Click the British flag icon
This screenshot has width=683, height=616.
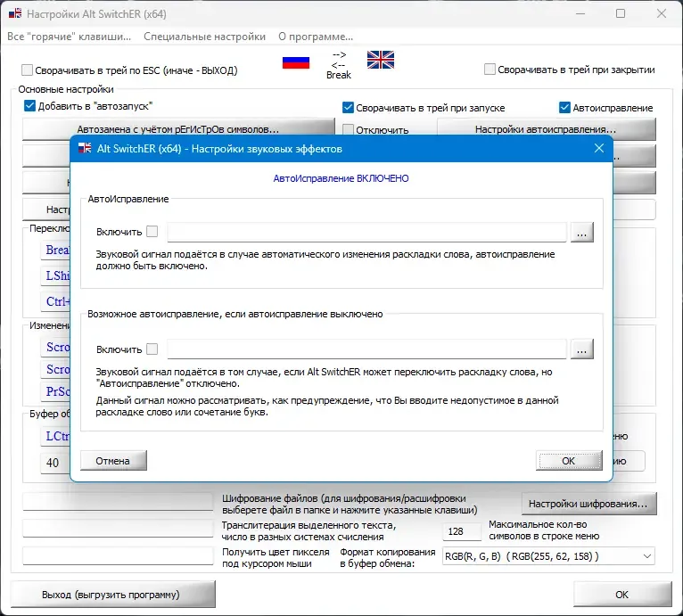pos(380,60)
